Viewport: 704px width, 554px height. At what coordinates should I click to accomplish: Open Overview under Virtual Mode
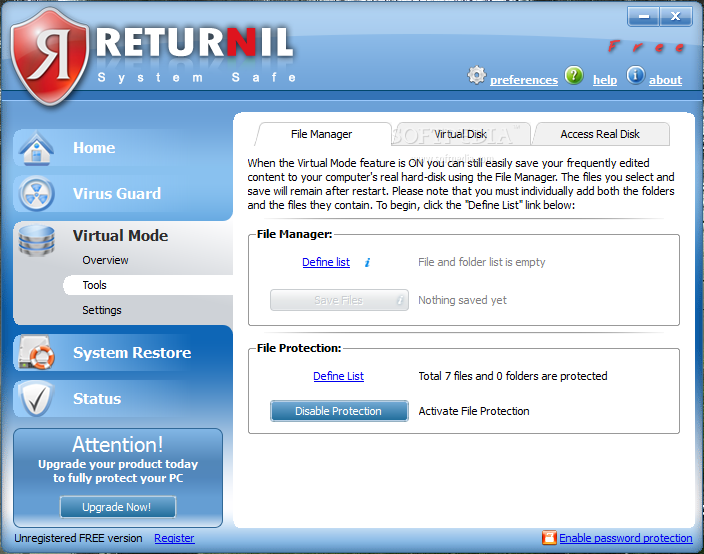(105, 260)
